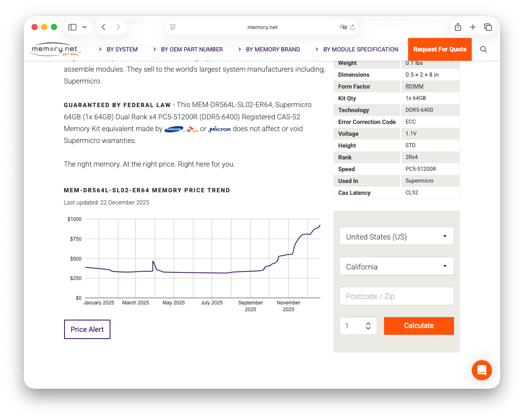This screenshot has height=420, width=524.
Task: Click the memory.net logo
Action: [55, 49]
